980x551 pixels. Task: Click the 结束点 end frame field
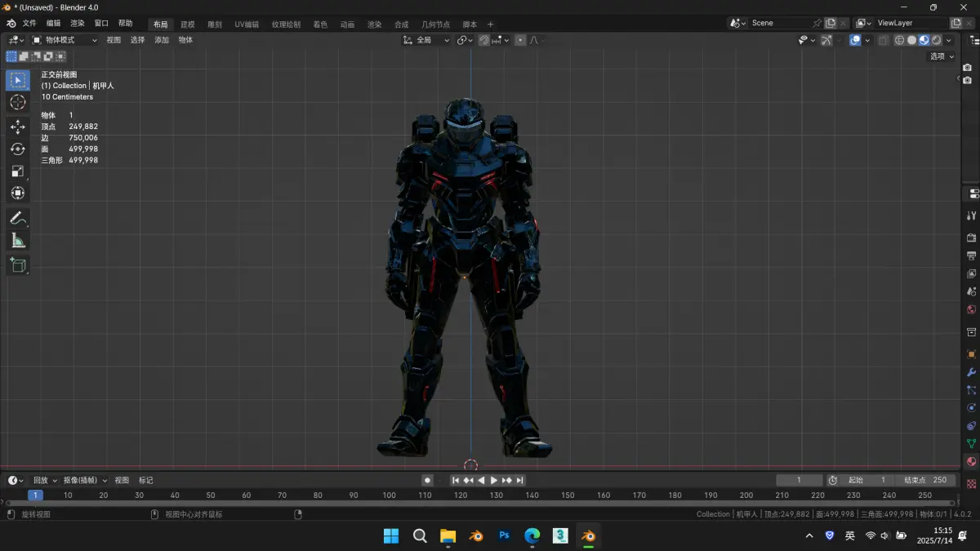tap(926, 481)
